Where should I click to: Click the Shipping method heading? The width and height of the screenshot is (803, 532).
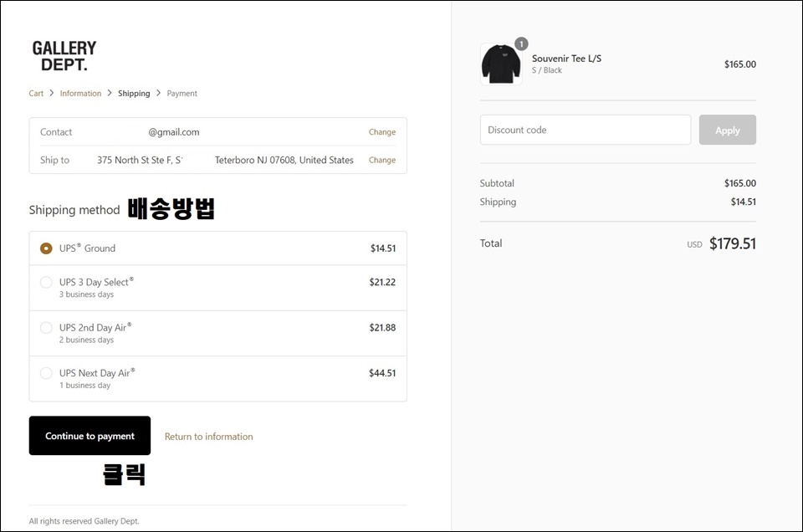click(74, 210)
